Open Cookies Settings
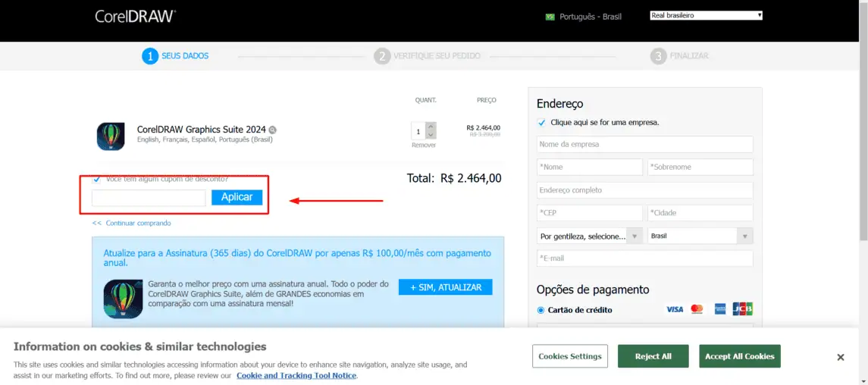 570,356
